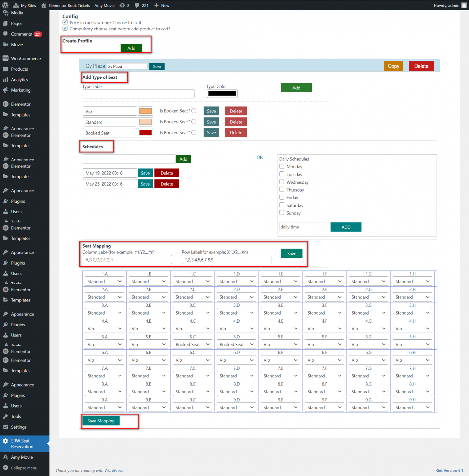
Task: Select Analytics in the sidebar
Action: point(20,80)
